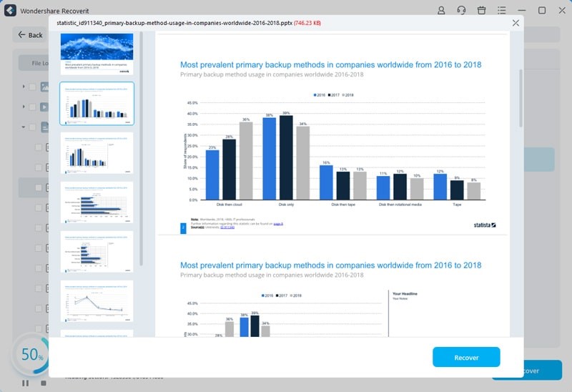
Task: Open the headset support icon
Action: (x=461, y=11)
